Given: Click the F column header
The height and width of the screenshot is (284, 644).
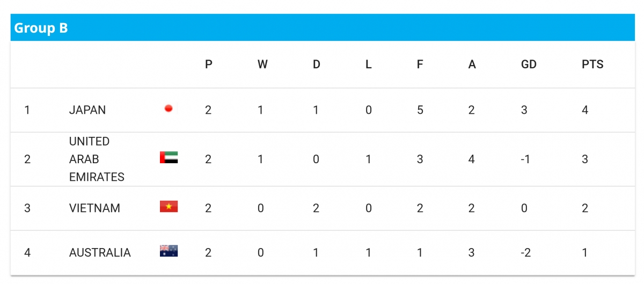Looking at the screenshot, I should tap(420, 64).
